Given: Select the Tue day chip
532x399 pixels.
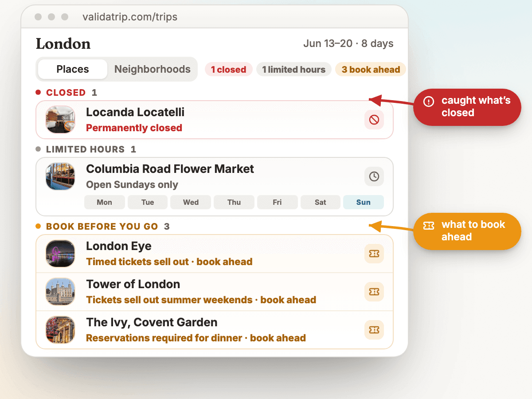Looking at the screenshot, I should (148, 202).
